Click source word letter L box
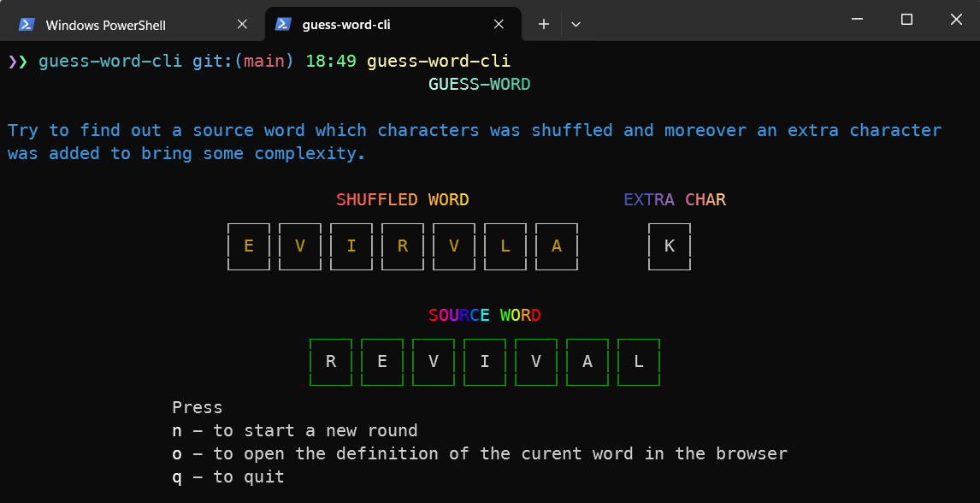This screenshot has height=503, width=980. (x=638, y=362)
